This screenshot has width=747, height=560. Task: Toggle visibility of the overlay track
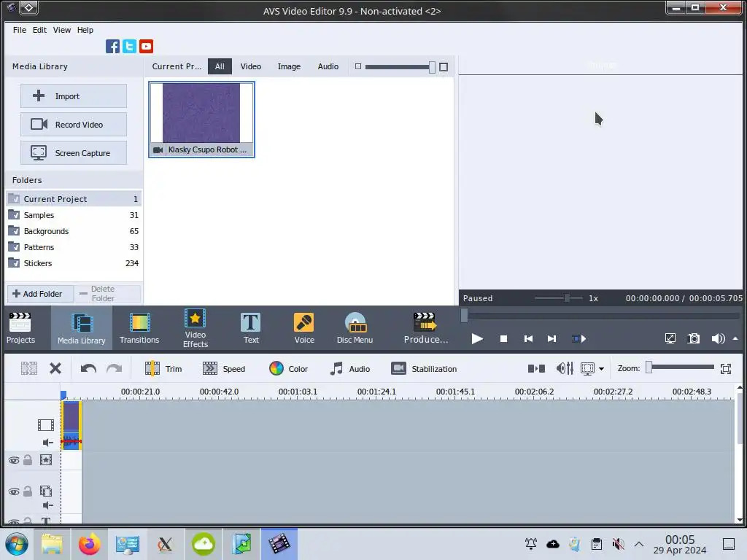[14, 491]
